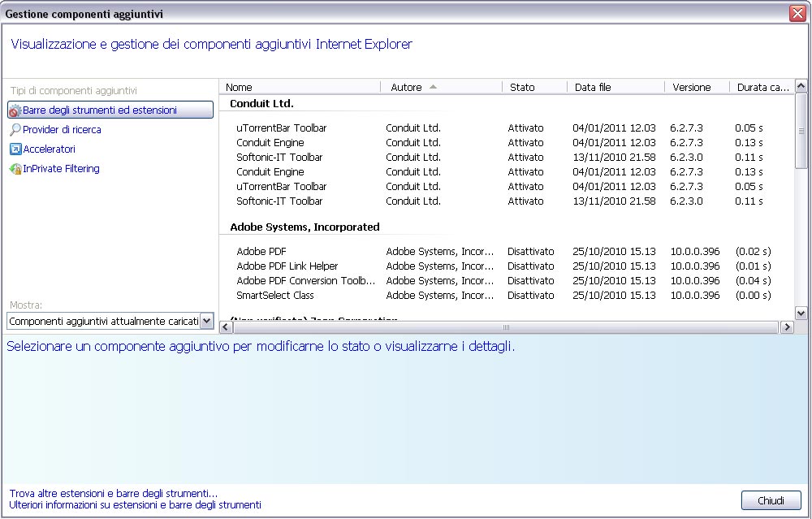Select the Adobe PDF Conversion Toolb... entry

(x=305, y=280)
